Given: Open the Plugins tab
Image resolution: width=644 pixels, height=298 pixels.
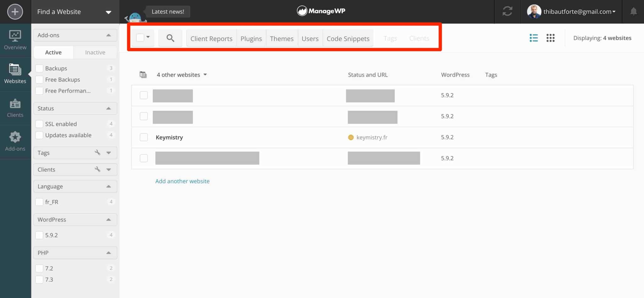Looking at the screenshot, I should 251,38.
